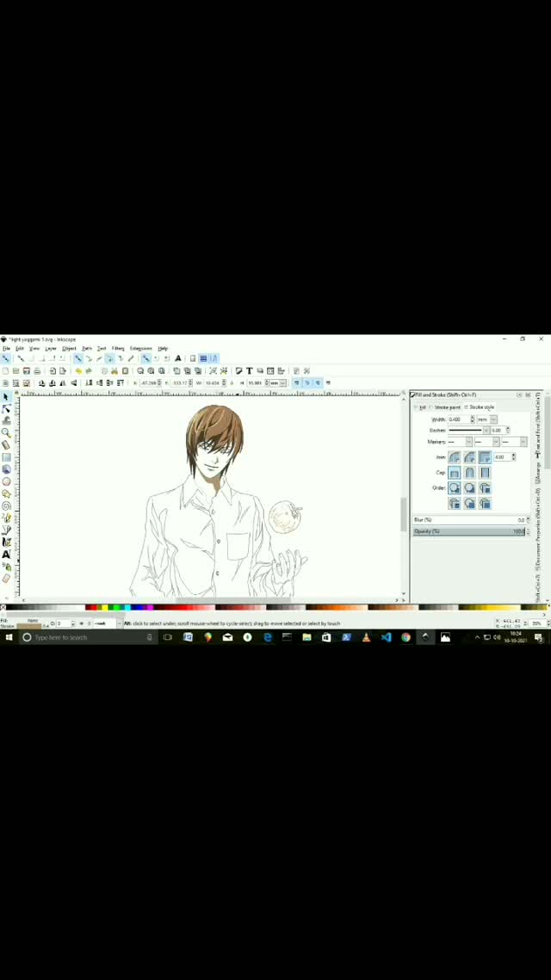Select the Zoom magnifier tool in toolbox
551x980 pixels.
[6, 432]
